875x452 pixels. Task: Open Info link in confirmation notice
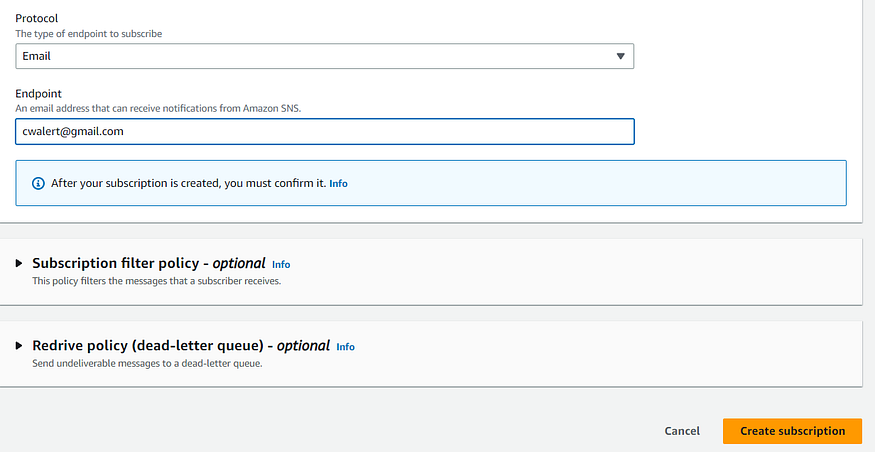coord(339,184)
